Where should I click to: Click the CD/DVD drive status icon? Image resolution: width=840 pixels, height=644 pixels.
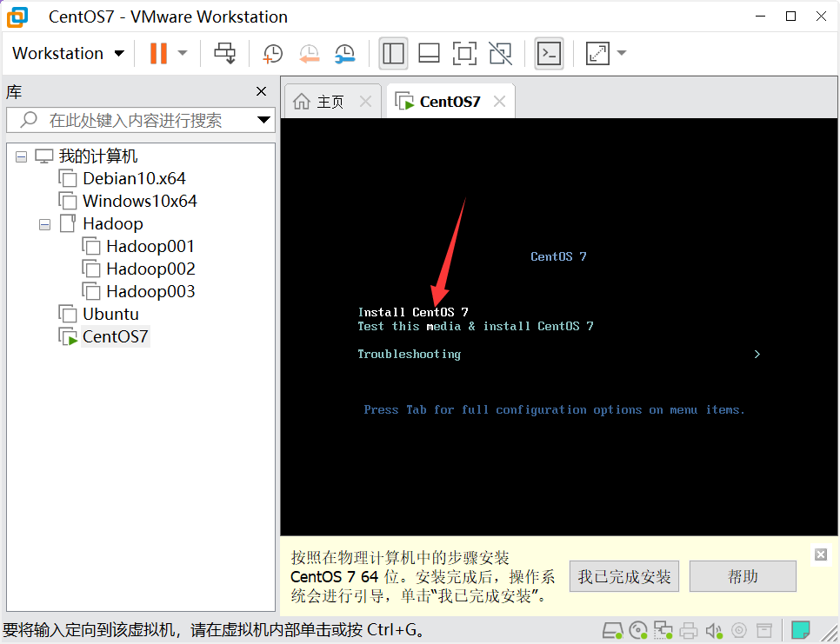(638, 630)
